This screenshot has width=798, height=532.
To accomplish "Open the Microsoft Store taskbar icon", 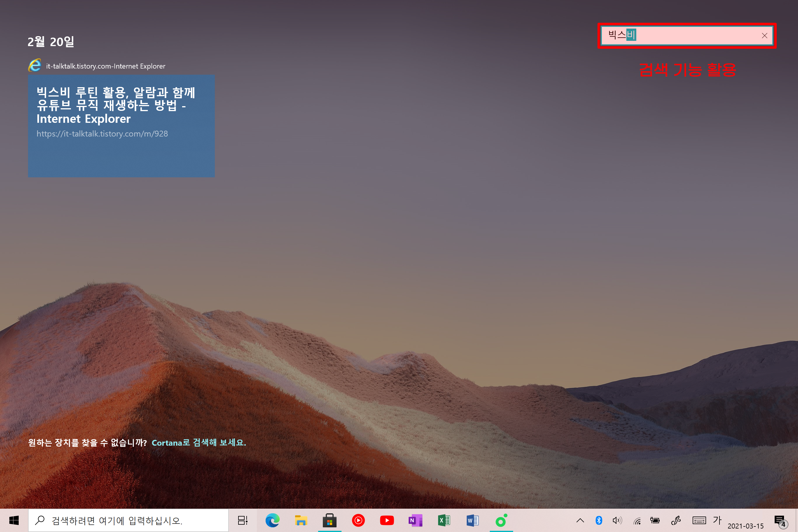I will [329, 520].
